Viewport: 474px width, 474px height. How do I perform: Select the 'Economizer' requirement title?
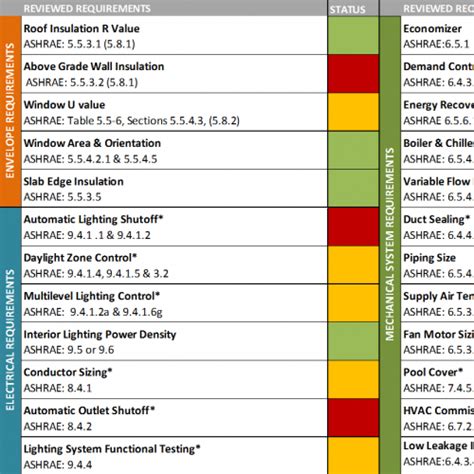tap(432, 29)
